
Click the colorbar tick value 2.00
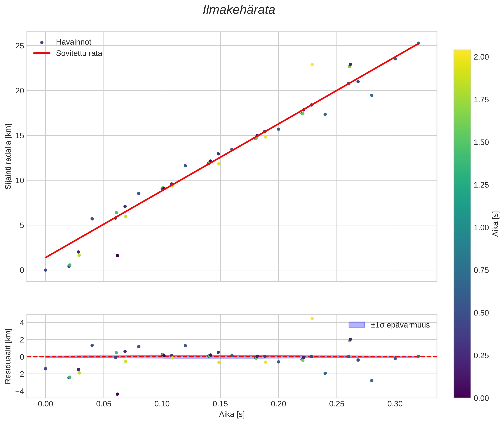481,57
